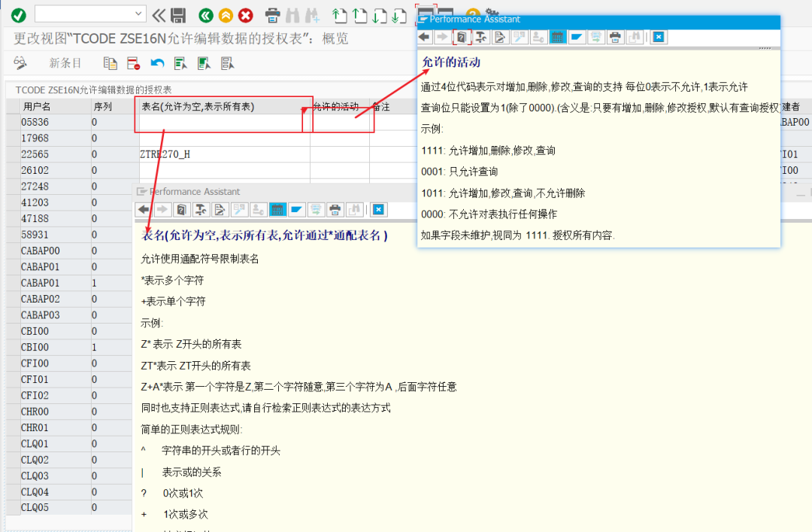Click the green Back icon
The height and width of the screenshot is (532, 812).
point(206,16)
